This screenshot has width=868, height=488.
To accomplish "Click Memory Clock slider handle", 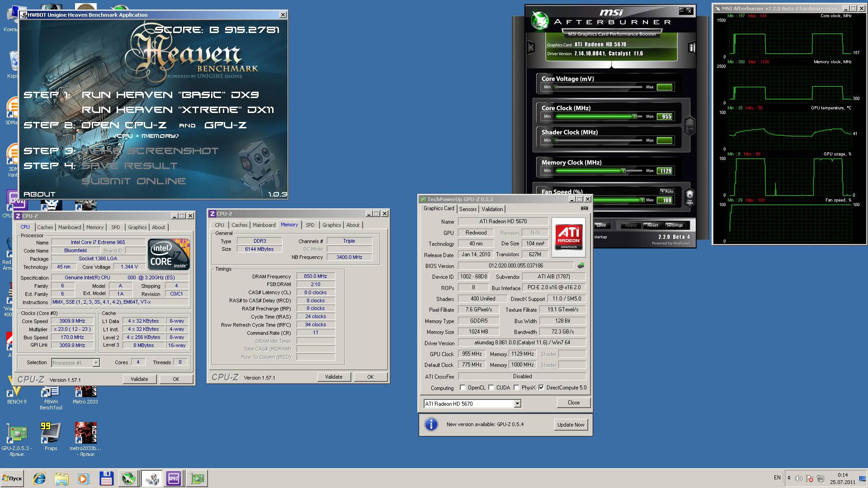I will coord(623,170).
